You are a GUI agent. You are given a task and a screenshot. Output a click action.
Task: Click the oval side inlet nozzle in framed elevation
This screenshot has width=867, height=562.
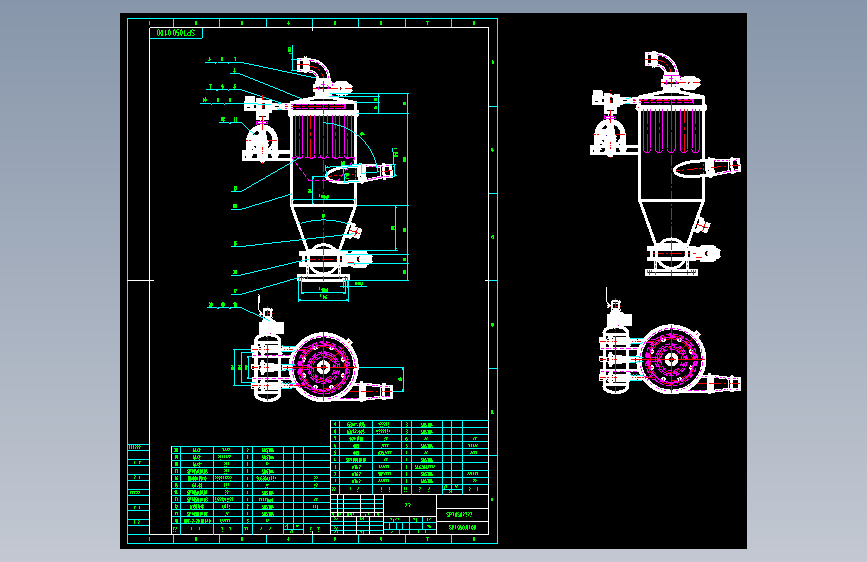[x=359, y=173]
